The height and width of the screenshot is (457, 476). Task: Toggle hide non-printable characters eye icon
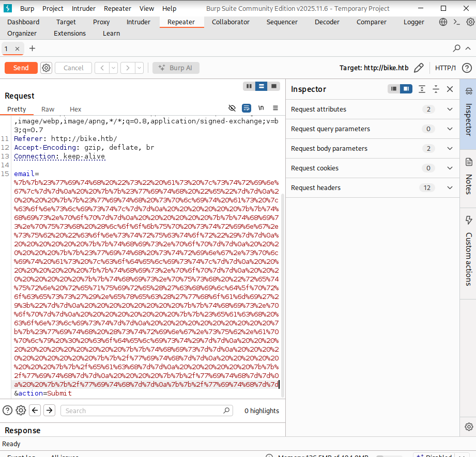coord(232,108)
